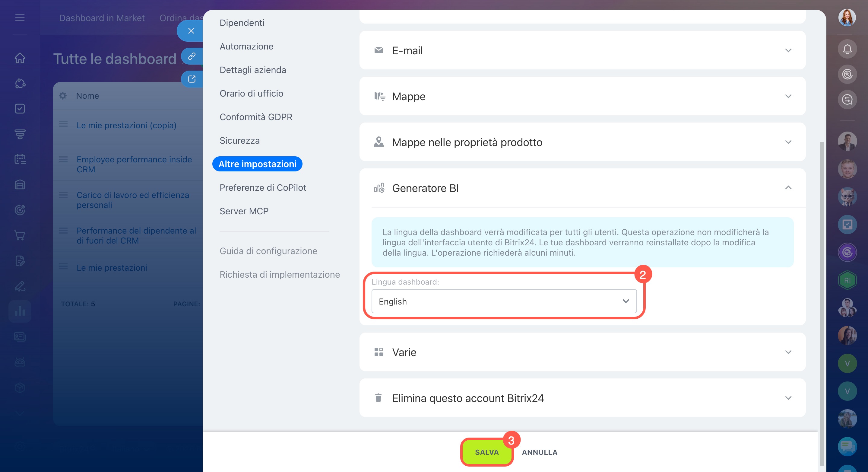
Task: Open the calendar icon in left sidebar
Action: pos(20,159)
